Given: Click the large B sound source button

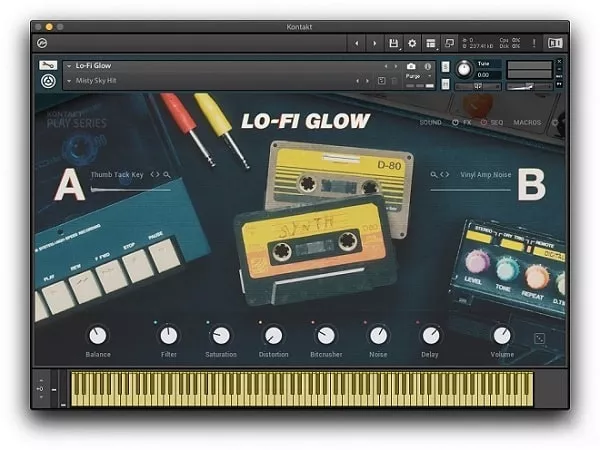Looking at the screenshot, I should click(x=530, y=185).
